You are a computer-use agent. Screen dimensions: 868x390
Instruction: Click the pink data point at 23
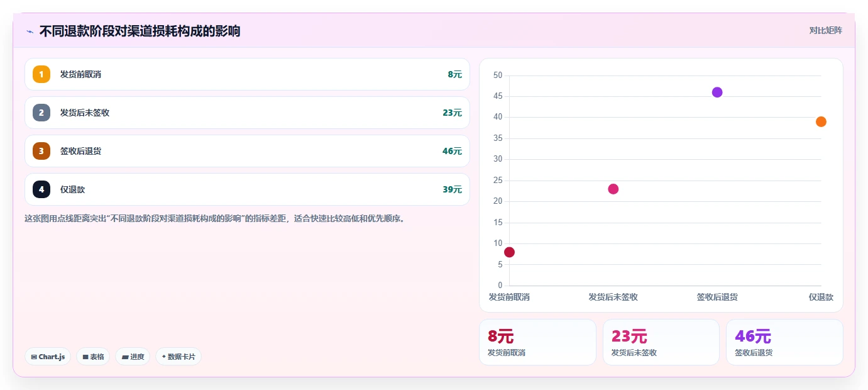coord(613,189)
